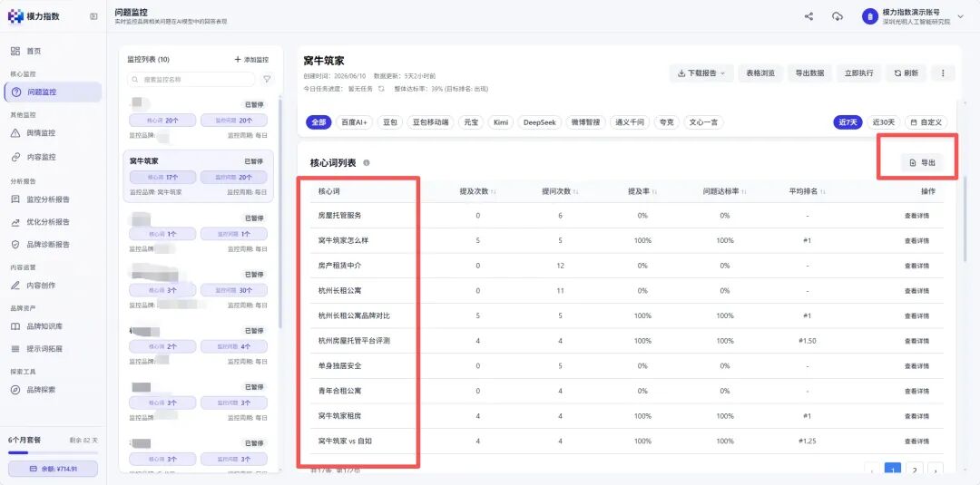The width and height of the screenshot is (980, 485).
Task: Choose the 近30天 time range
Action: click(883, 122)
